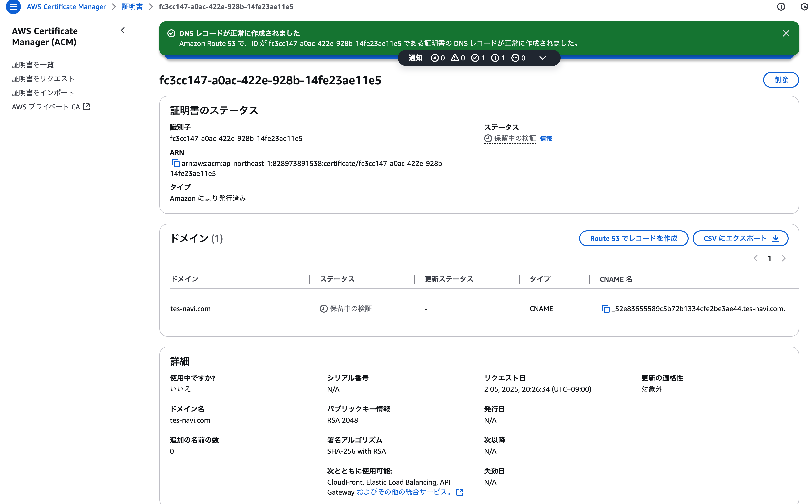Open the settings hexagon icon at top right
Image resolution: width=812 pixels, height=504 pixels.
pos(804,7)
